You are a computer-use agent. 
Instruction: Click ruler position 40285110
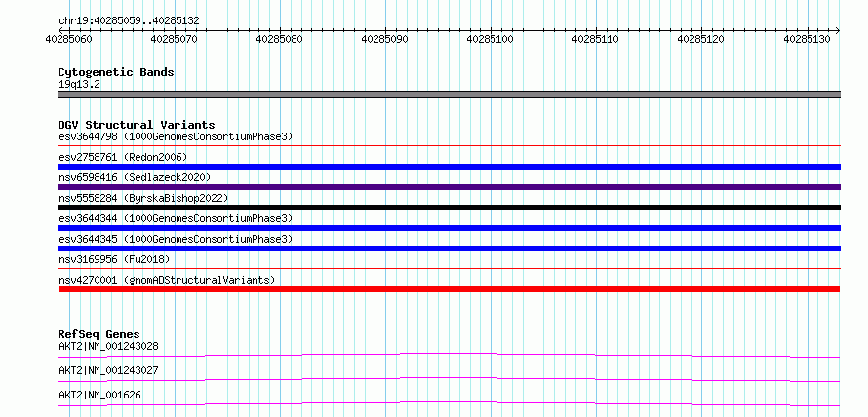(595, 39)
